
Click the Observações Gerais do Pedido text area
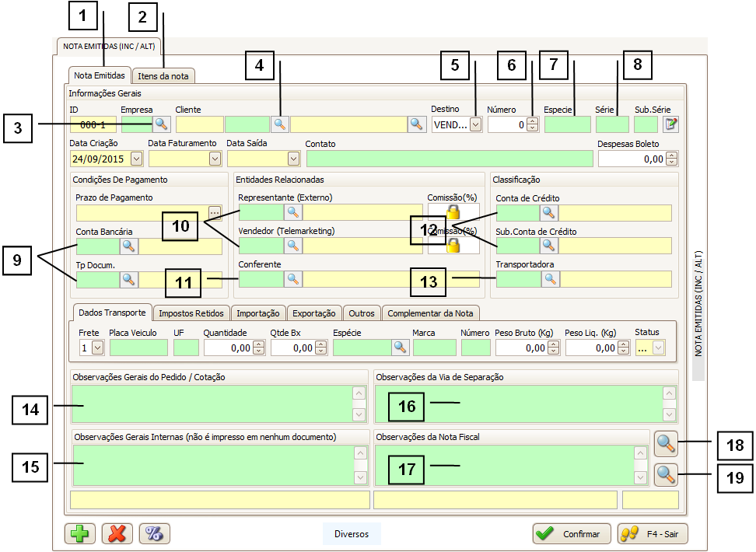[210, 404]
